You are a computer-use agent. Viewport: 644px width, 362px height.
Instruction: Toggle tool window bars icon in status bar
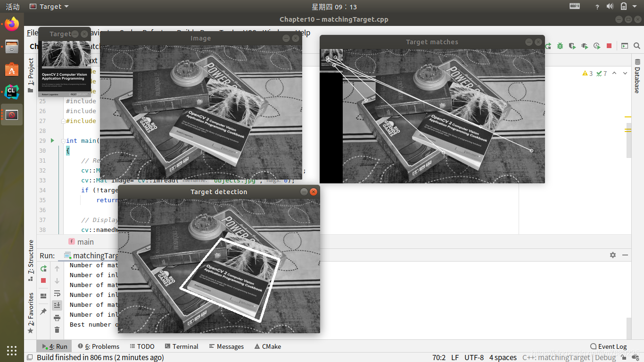click(29, 358)
